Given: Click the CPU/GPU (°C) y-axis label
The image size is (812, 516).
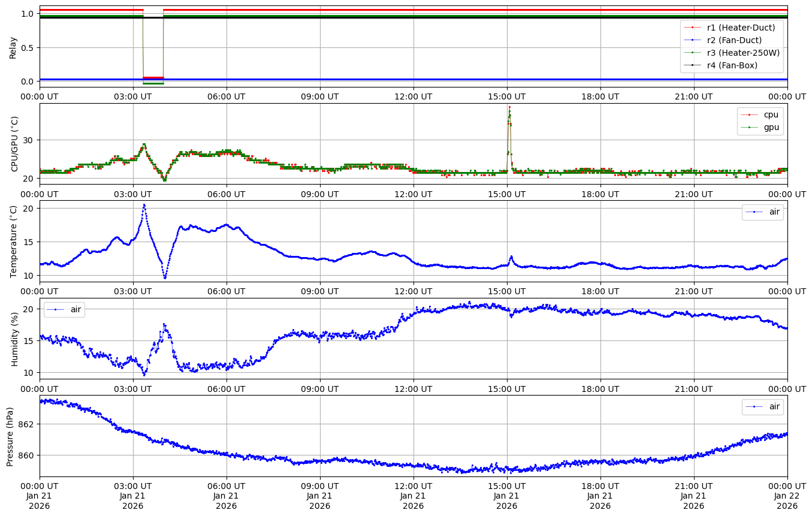Looking at the screenshot, I should (x=14, y=144).
